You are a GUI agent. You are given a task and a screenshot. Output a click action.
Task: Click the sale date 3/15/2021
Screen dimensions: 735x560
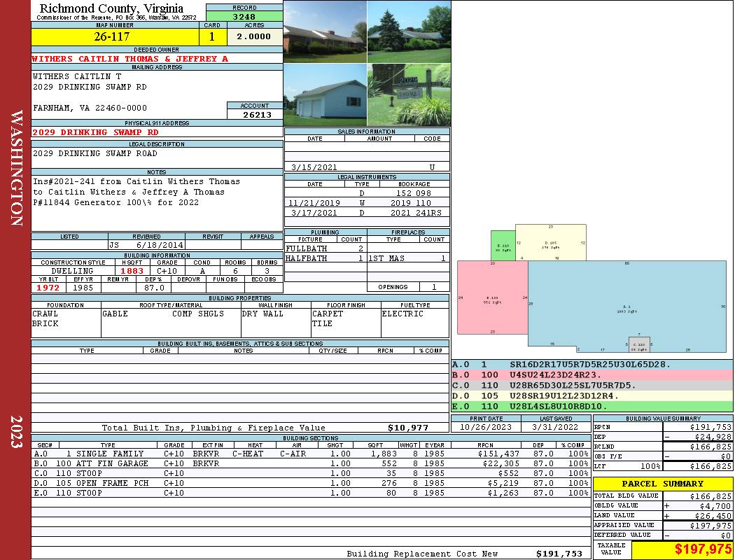(x=314, y=167)
